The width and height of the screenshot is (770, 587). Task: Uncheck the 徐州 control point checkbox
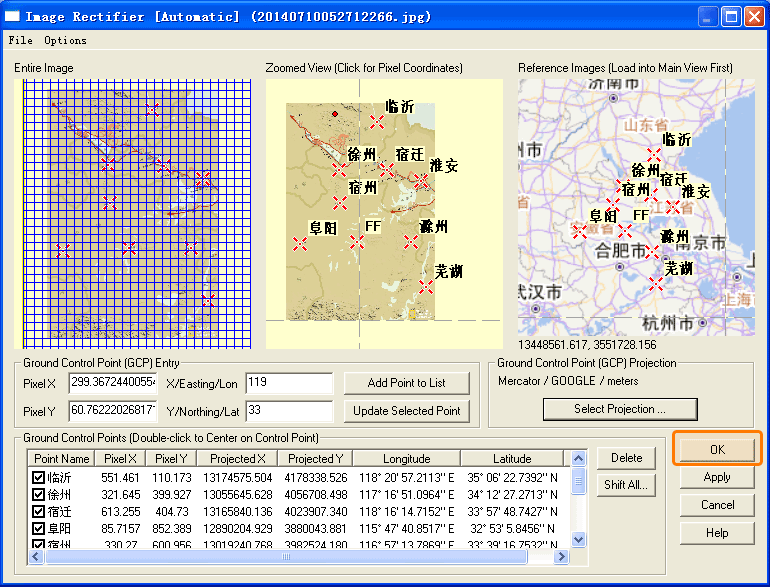click(38, 495)
